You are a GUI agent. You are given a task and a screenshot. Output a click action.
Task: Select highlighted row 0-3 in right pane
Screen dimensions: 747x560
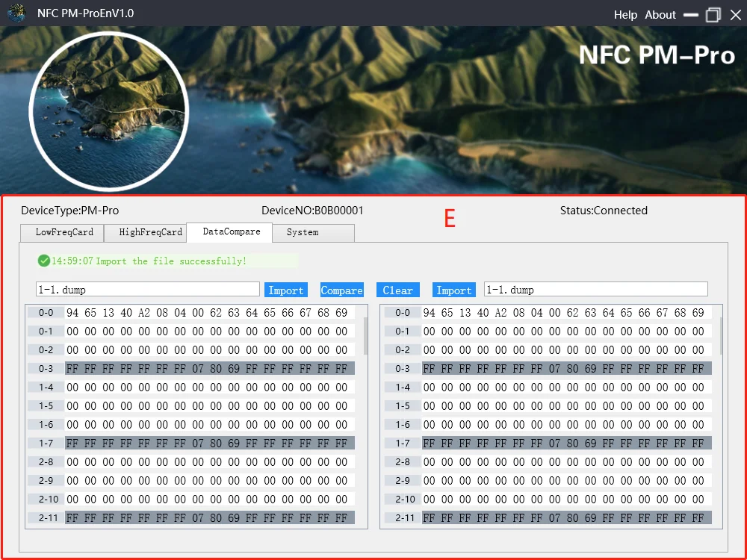pos(548,369)
